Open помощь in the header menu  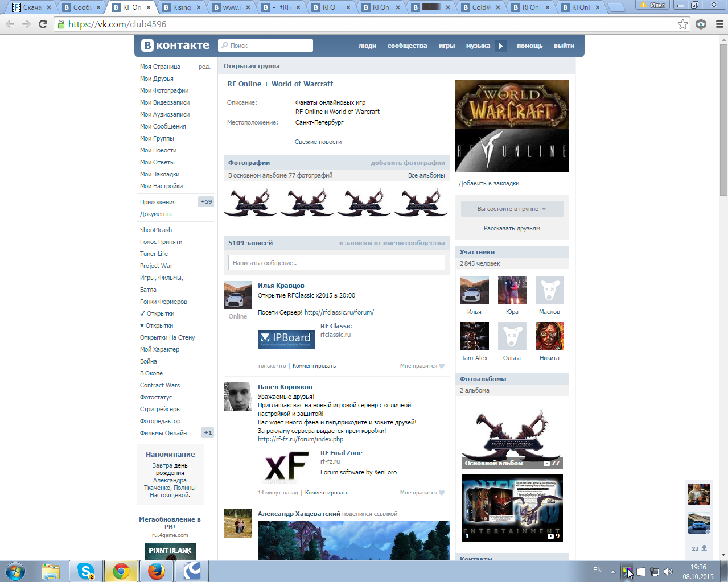point(529,46)
